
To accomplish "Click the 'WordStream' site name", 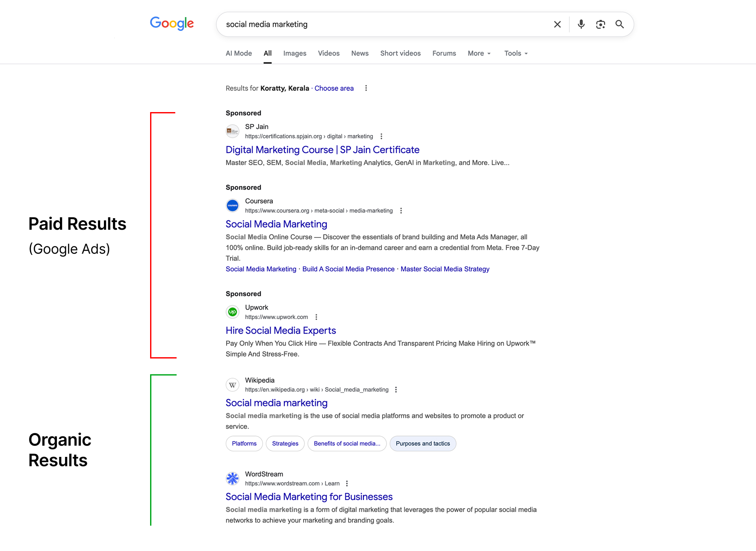I will [x=264, y=474].
